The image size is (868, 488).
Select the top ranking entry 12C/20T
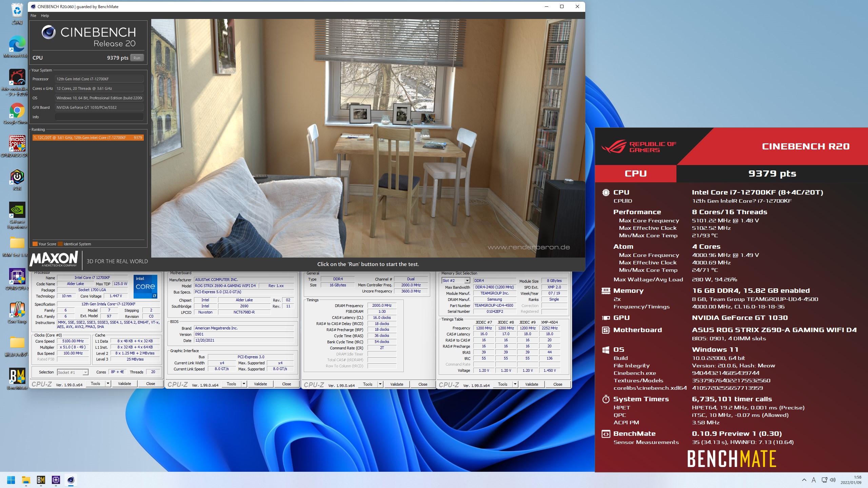(88, 138)
